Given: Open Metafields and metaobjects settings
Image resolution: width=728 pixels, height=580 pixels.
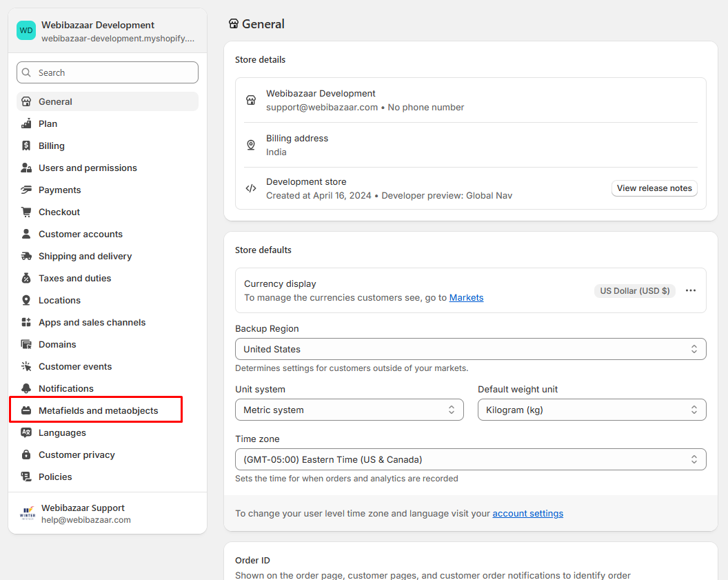Looking at the screenshot, I should tap(98, 410).
